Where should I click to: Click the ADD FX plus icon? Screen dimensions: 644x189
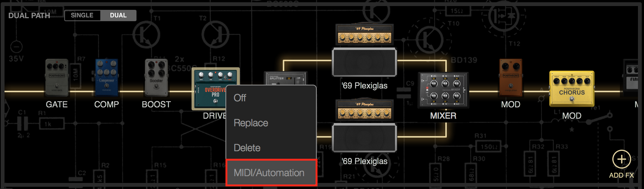click(621, 159)
